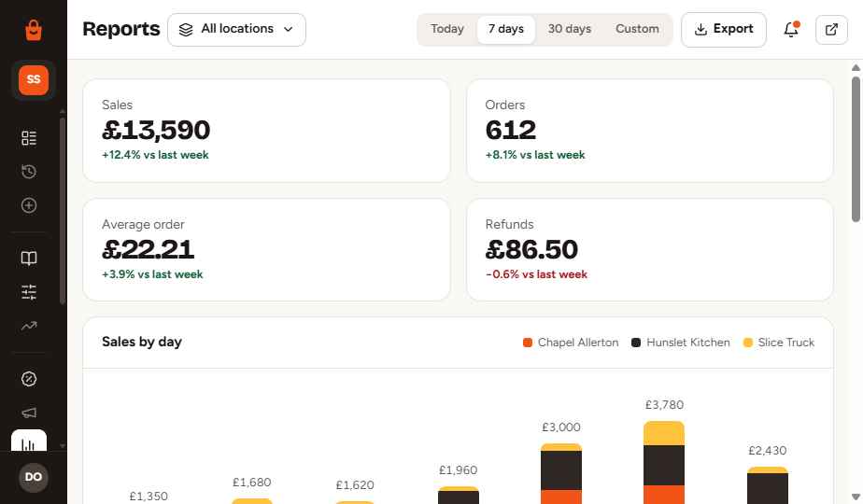Select the bar chart reports icon
This screenshot has height=504, width=863.
29,441
